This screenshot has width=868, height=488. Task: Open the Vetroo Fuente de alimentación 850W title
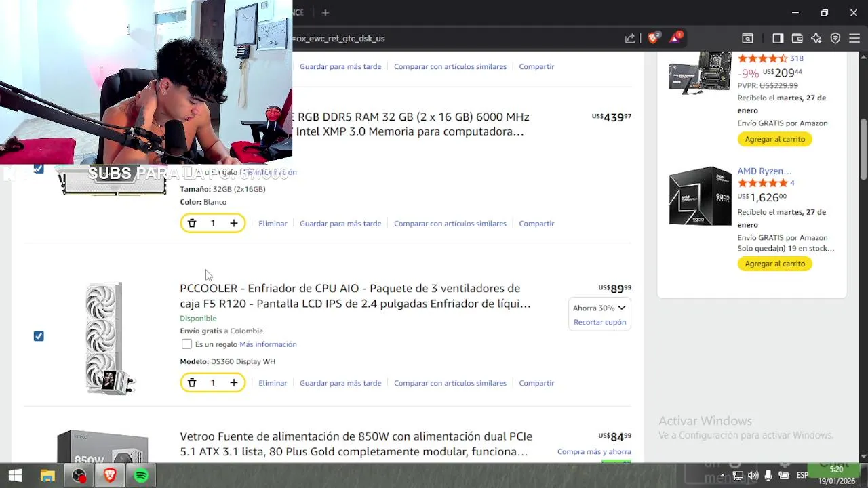(x=355, y=444)
